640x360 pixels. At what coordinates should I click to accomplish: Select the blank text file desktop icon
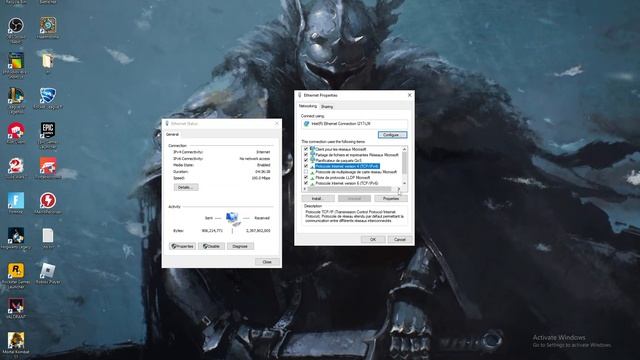[x=48, y=236]
